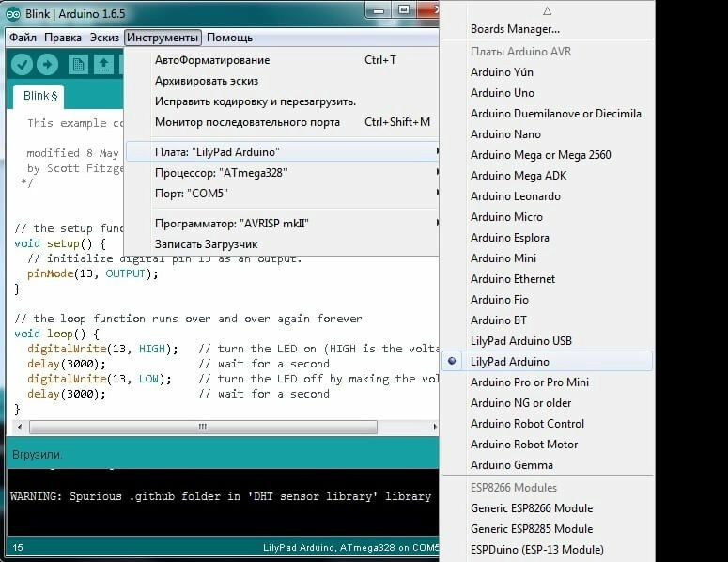Click the New sketch file icon
The height and width of the screenshot is (562, 728).
(x=78, y=65)
